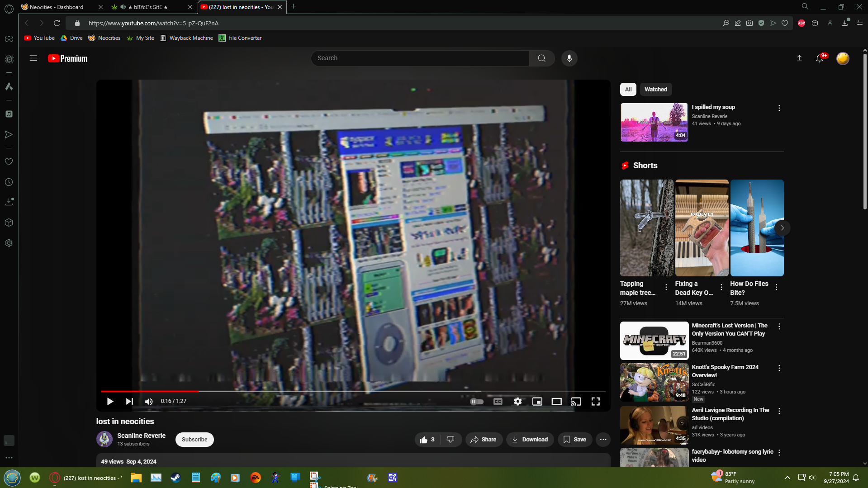The height and width of the screenshot is (488, 868).
Task: Click the video player settings gear
Action: [517, 402]
